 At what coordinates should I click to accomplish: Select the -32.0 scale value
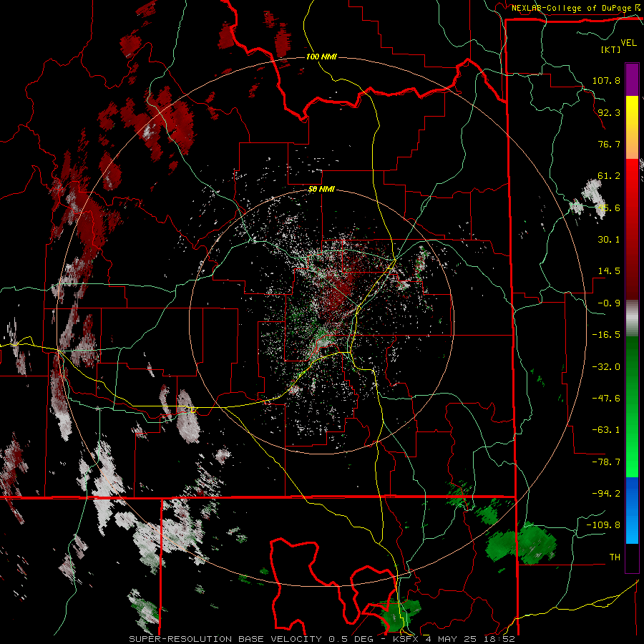coord(606,367)
